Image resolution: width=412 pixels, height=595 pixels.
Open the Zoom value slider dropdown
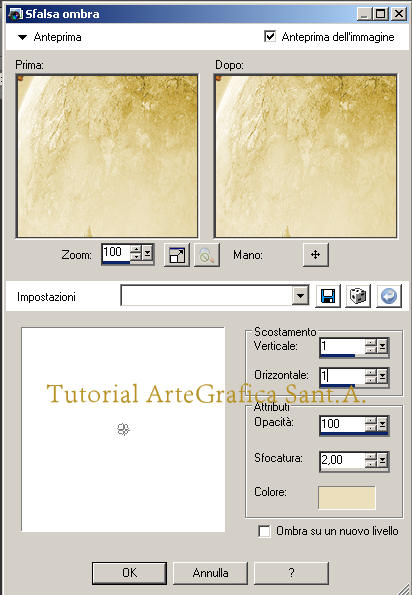(x=147, y=252)
